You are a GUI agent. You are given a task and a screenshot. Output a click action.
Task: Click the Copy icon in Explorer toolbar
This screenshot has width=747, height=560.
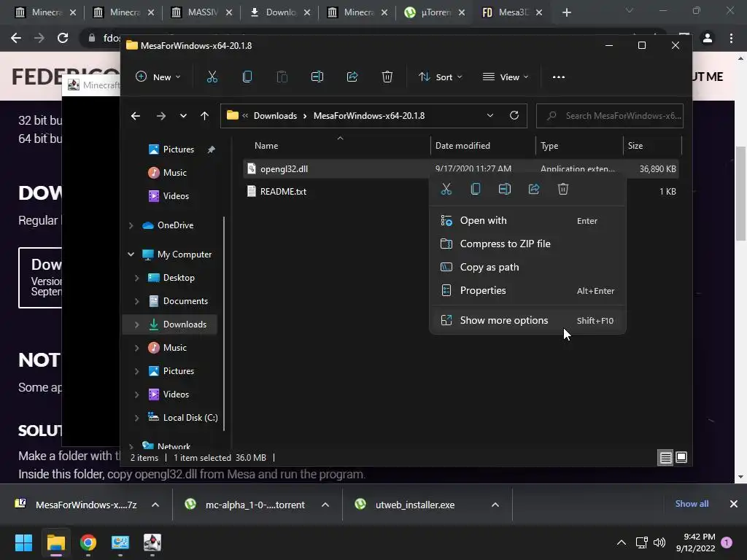[x=247, y=77]
